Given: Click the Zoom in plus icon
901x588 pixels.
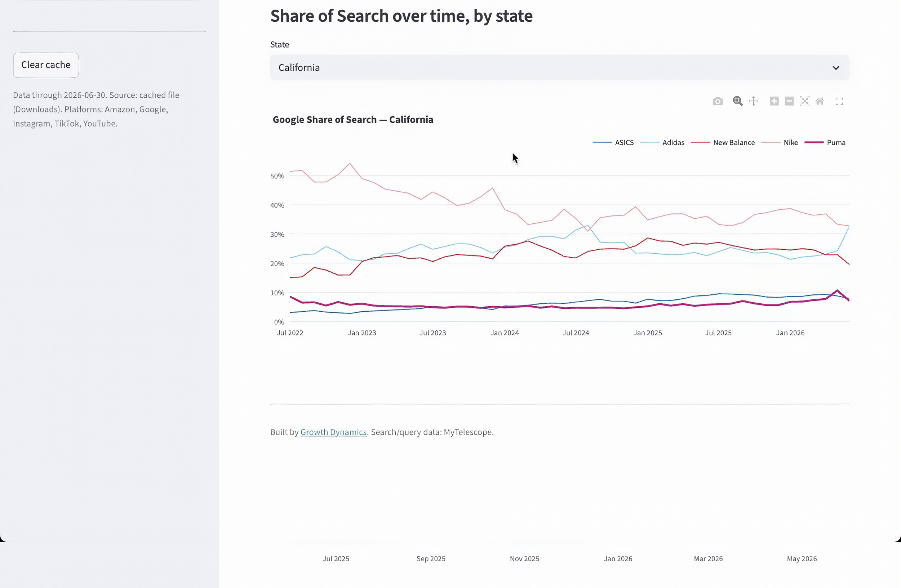Looking at the screenshot, I should pyautogui.click(x=774, y=101).
